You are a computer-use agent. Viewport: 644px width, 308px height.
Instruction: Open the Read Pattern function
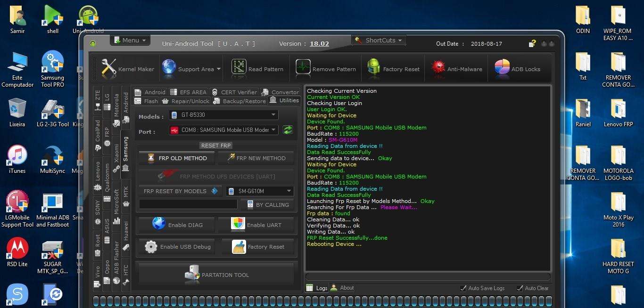point(257,69)
